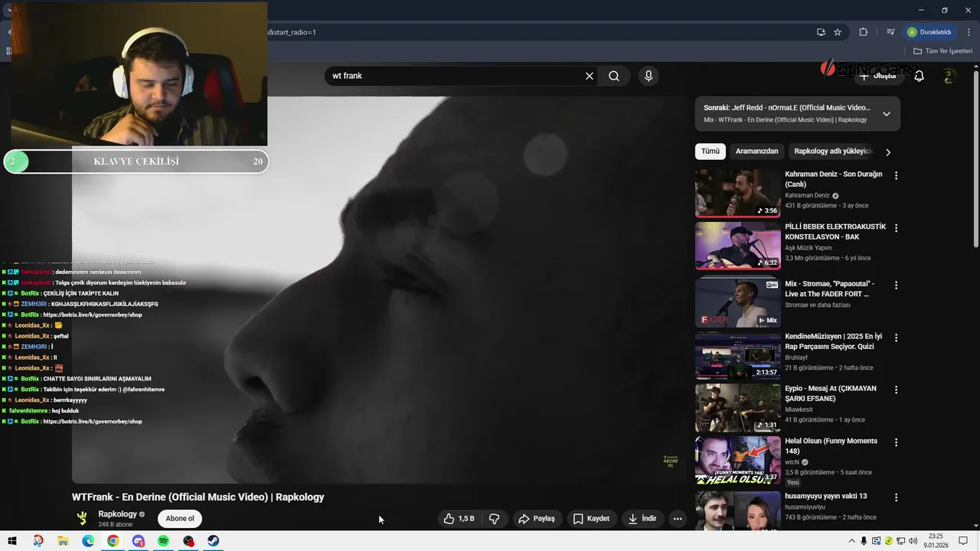The width and height of the screenshot is (980, 551).
Task: Open options for KendineMüzisyen video
Action: [896, 337]
